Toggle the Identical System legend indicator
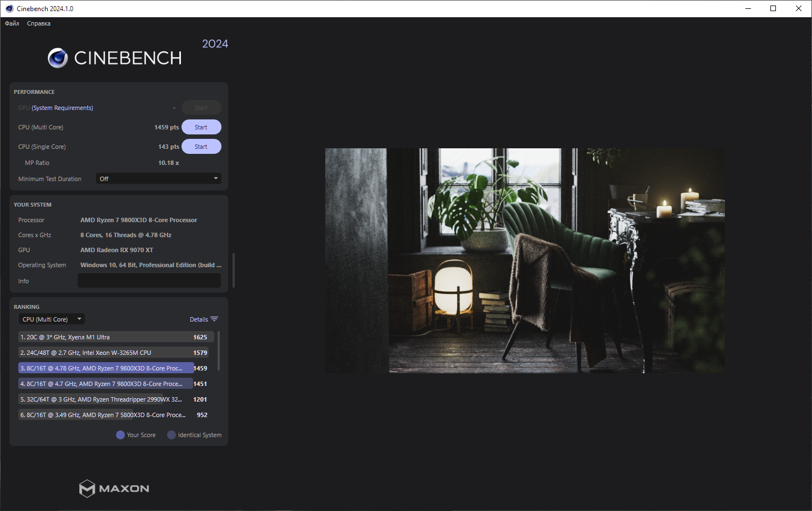The height and width of the screenshot is (511, 812). tap(172, 435)
